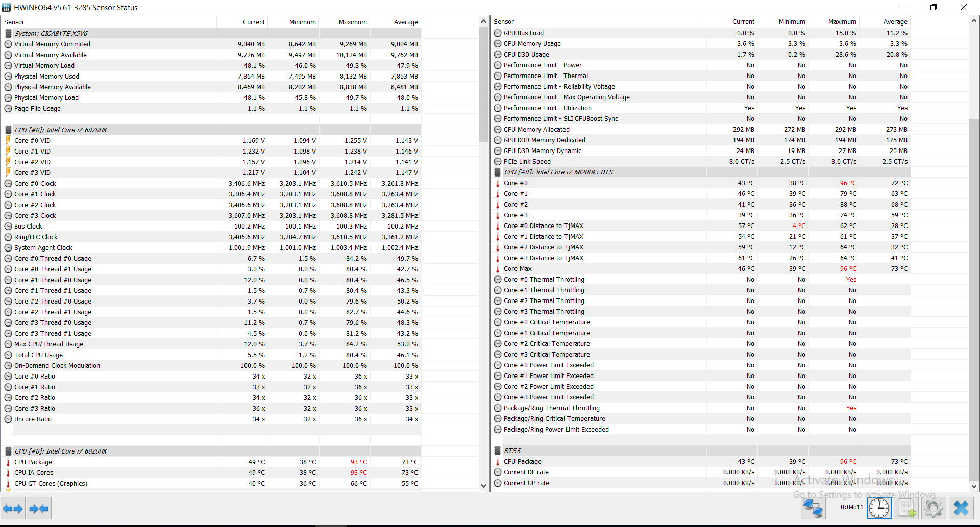The image size is (980, 527).
Task: Click the chip icon beside System: GIGABYTE X5V6
Action: point(8,33)
